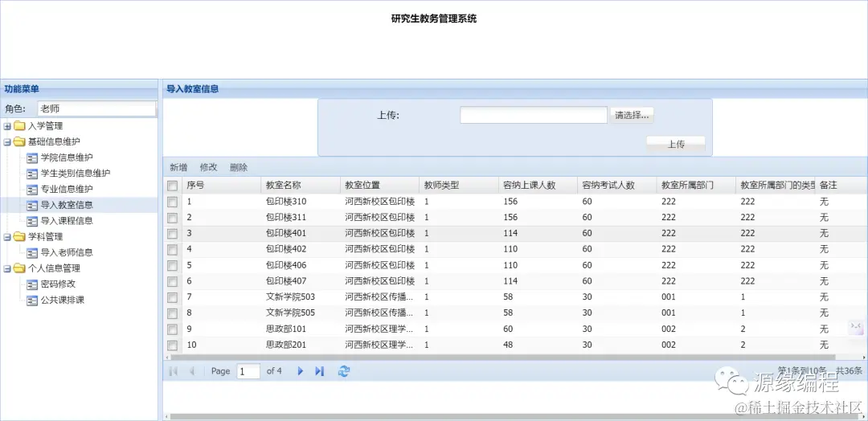Viewport: 868px width, 421px height.
Task: Sort by the 容纳上课人数 column header
Action: pyautogui.click(x=538, y=186)
